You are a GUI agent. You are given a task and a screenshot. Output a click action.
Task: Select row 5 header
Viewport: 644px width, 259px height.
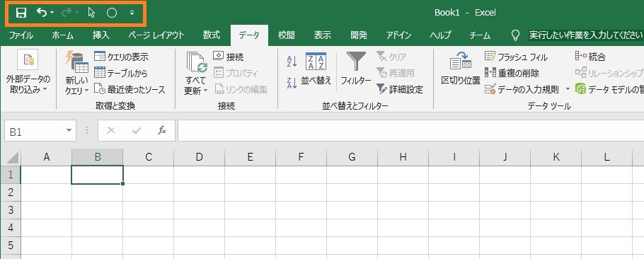pos(11,246)
